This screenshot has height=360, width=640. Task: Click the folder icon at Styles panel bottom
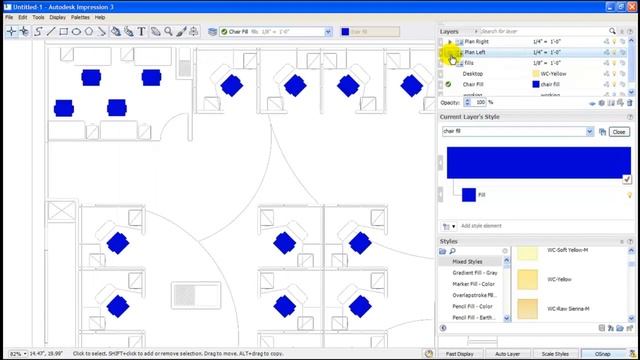click(620, 328)
